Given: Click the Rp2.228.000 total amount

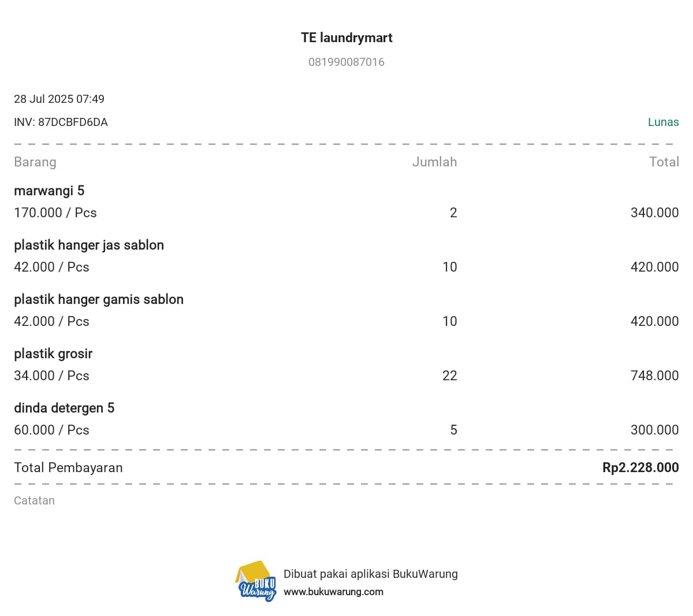Looking at the screenshot, I should point(640,468).
